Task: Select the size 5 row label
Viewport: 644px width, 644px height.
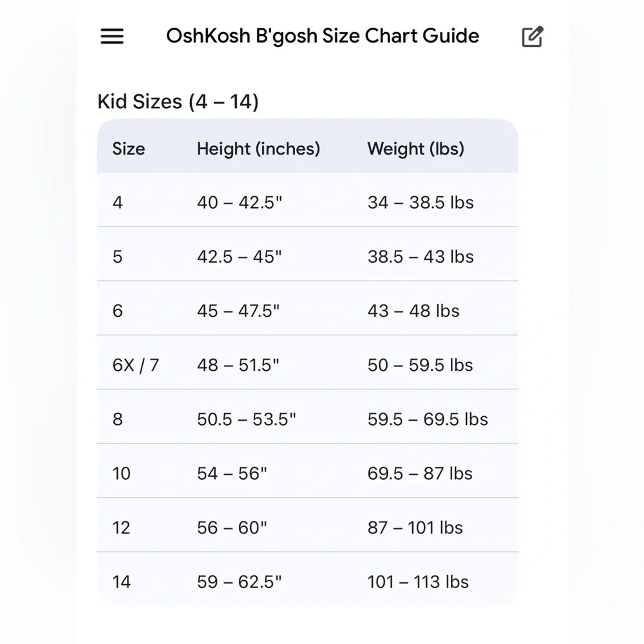Action: coord(117,257)
